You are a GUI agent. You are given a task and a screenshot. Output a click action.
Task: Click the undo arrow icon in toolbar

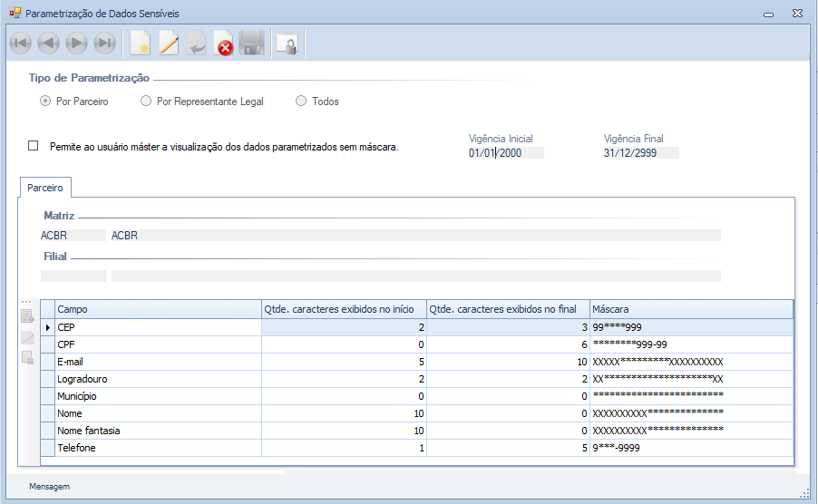196,43
